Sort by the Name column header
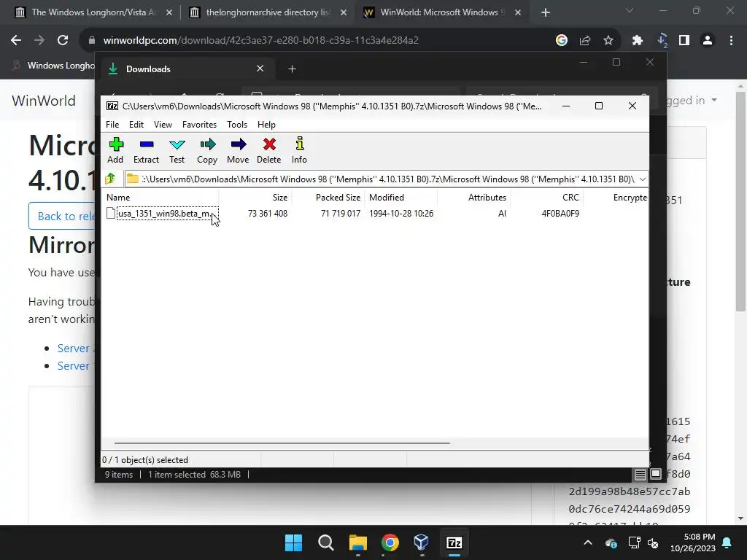The width and height of the screenshot is (747, 560). tap(118, 197)
